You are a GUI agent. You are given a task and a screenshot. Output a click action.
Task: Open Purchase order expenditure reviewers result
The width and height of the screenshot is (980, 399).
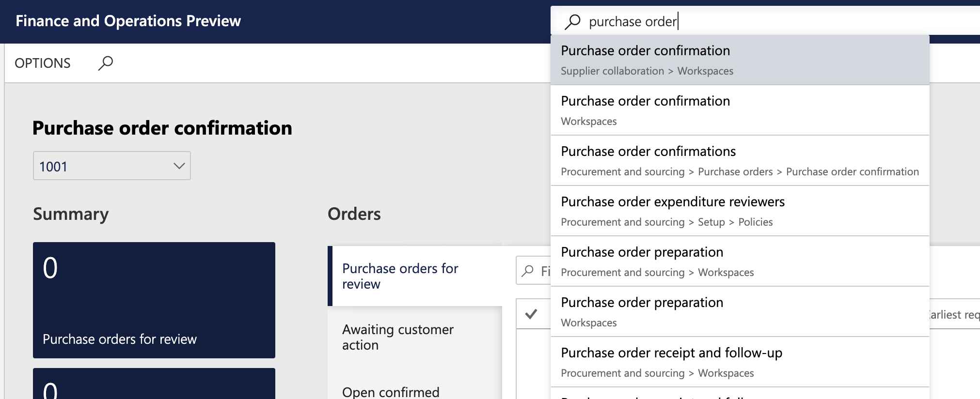(740, 211)
